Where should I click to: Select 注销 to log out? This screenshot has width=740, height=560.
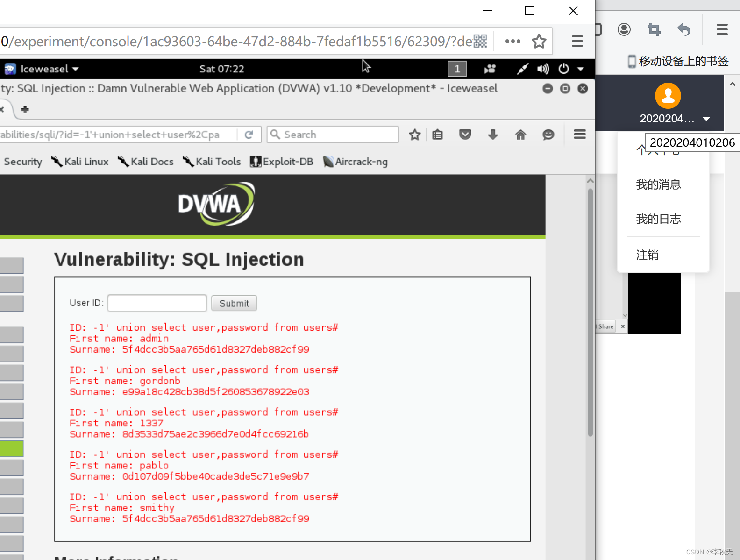tap(647, 255)
